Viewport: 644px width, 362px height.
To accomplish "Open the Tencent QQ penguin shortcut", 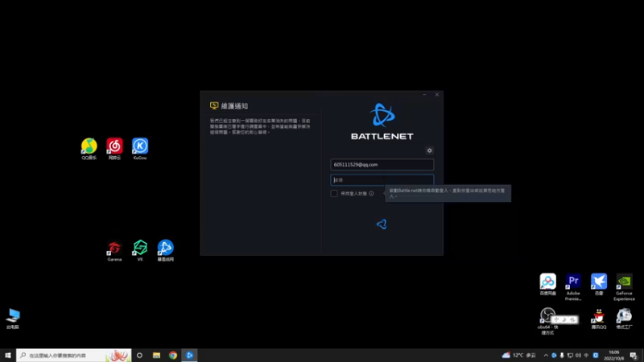I will (x=599, y=319).
